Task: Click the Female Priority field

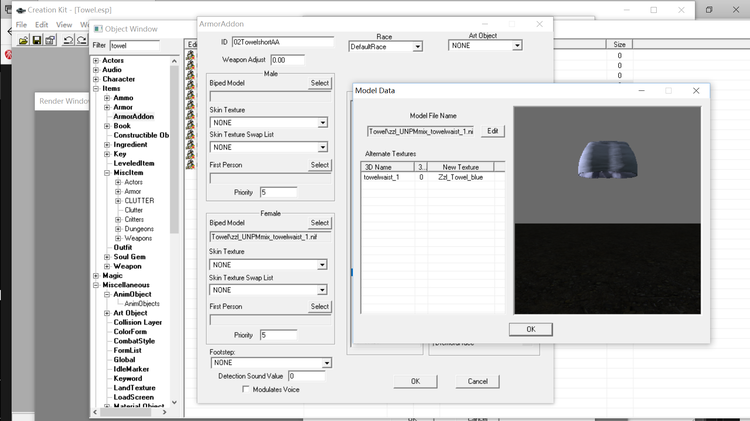Action: 278,335
